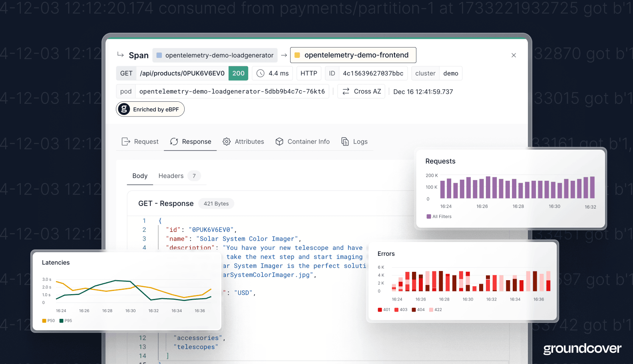633x364 pixels.
Task: Click the pod name opentelemetry-demo-loadgenerator-5dbb9b4c7c-76kt6
Action: pyautogui.click(x=232, y=91)
